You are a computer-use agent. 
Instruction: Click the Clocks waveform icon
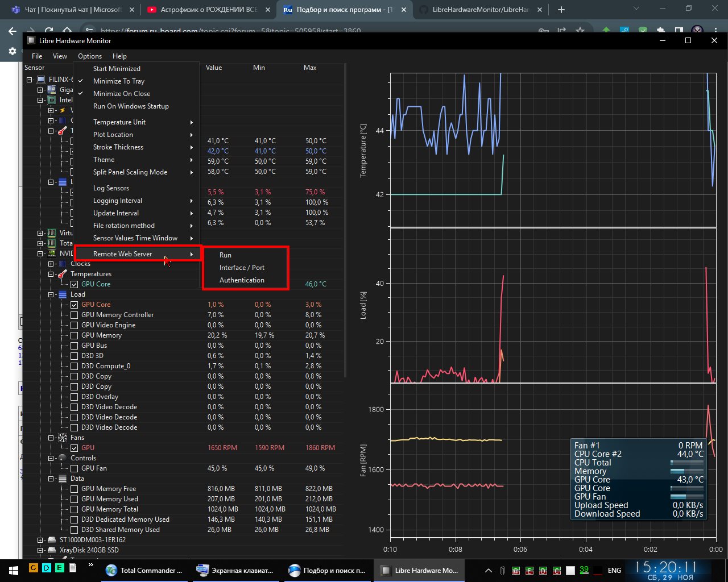point(63,264)
